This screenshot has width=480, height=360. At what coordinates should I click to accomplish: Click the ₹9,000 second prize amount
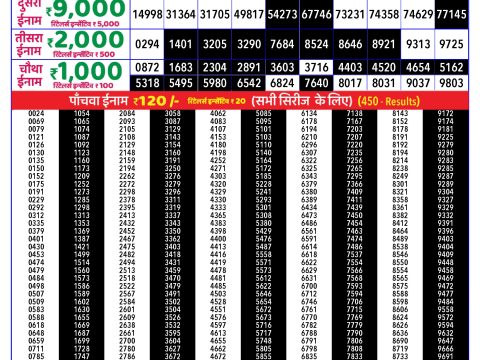coord(86,9)
